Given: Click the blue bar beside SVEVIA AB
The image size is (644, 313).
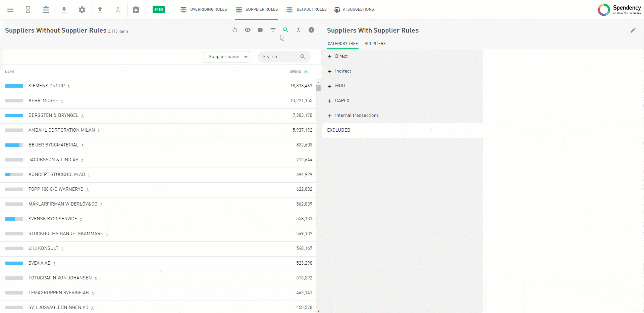Looking at the screenshot, I should pyautogui.click(x=14, y=263).
